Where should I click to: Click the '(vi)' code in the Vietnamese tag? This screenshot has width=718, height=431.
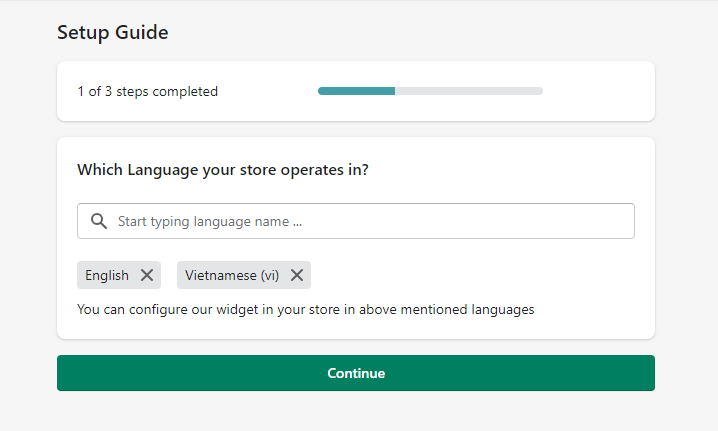pyautogui.click(x=269, y=275)
